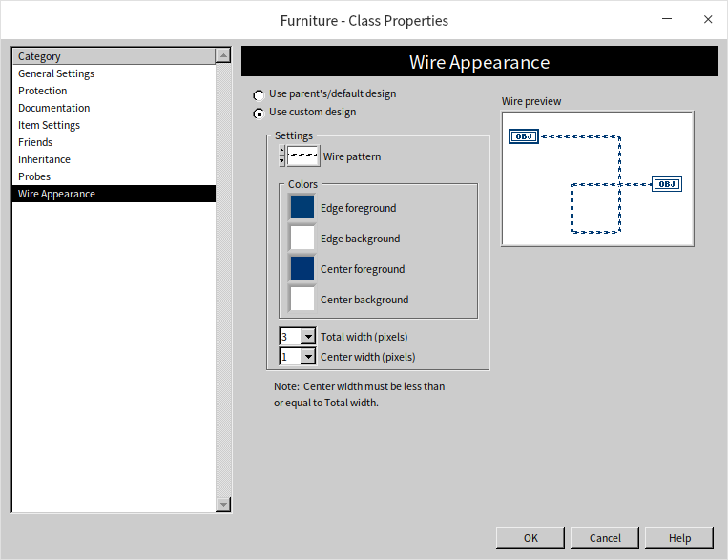This screenshot has height=560, width=728.
Task: Increment the wire pattern stepper up arrow
Action: (281, 151)
